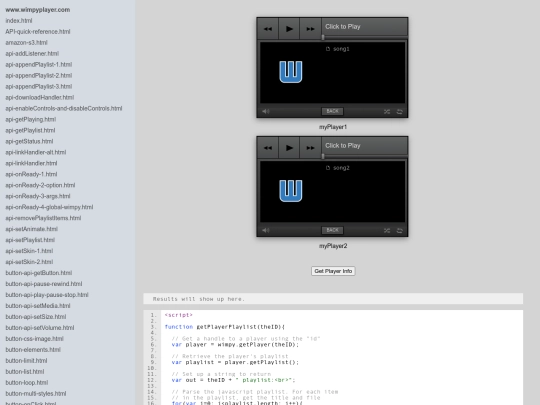
Task: Click 'Click to Play' title in myPlayer2
Action: (x=343, y=145)
